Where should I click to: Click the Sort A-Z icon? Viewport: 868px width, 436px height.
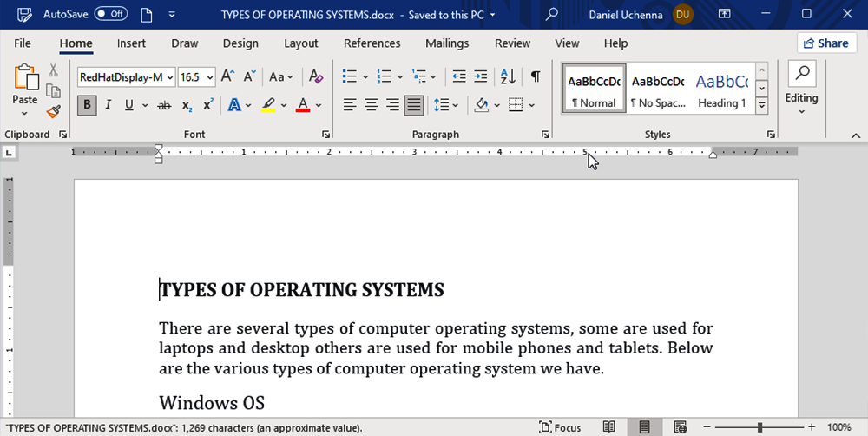tap(508, 76)
